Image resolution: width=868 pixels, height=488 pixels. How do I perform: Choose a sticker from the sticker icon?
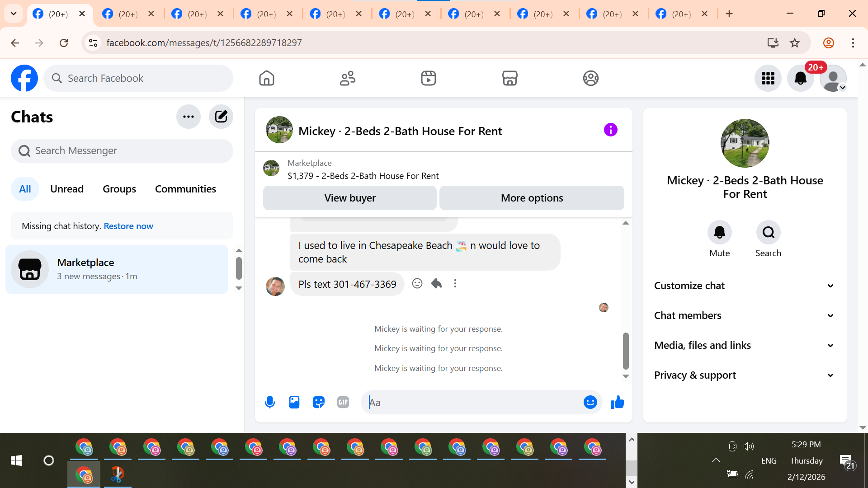pos(319,402)
